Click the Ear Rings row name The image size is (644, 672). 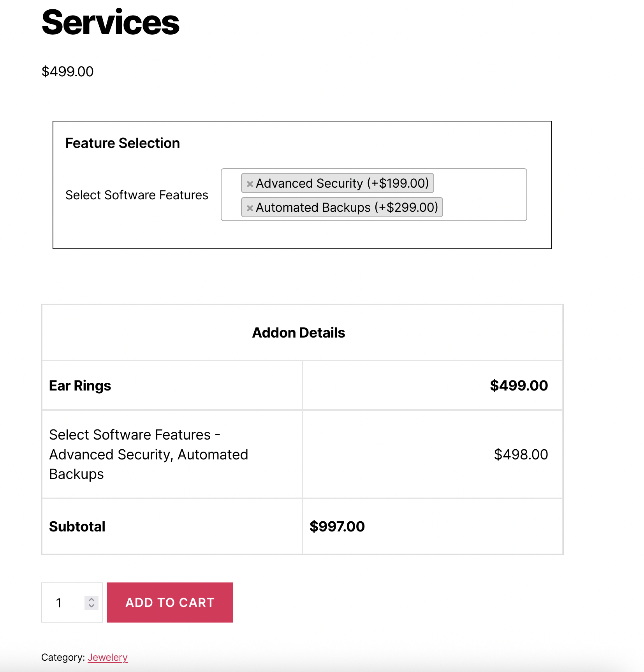(x=80, y=386)
